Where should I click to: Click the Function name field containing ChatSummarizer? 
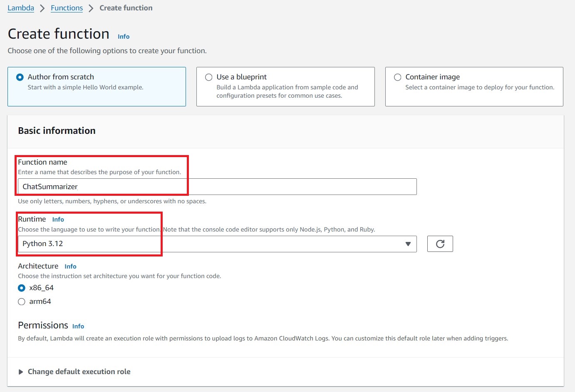pyautogui.click(x=217, y=187)
